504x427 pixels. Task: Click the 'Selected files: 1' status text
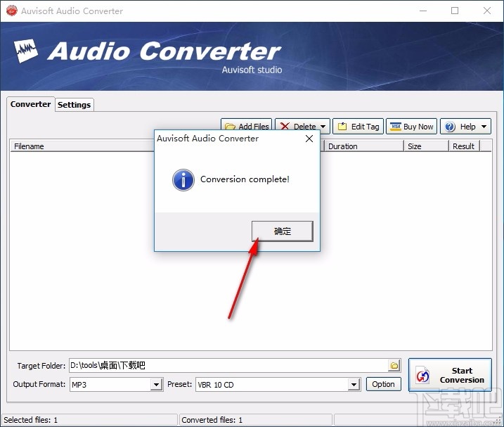click(x=31, y=420)
